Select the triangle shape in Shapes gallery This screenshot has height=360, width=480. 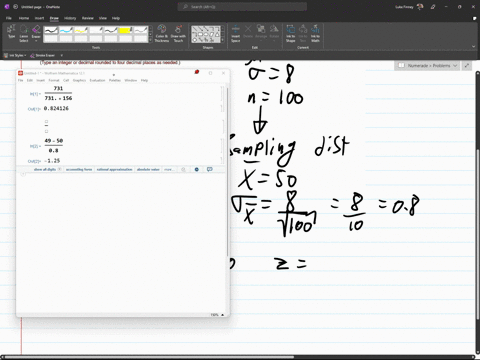tap(217, 34)
